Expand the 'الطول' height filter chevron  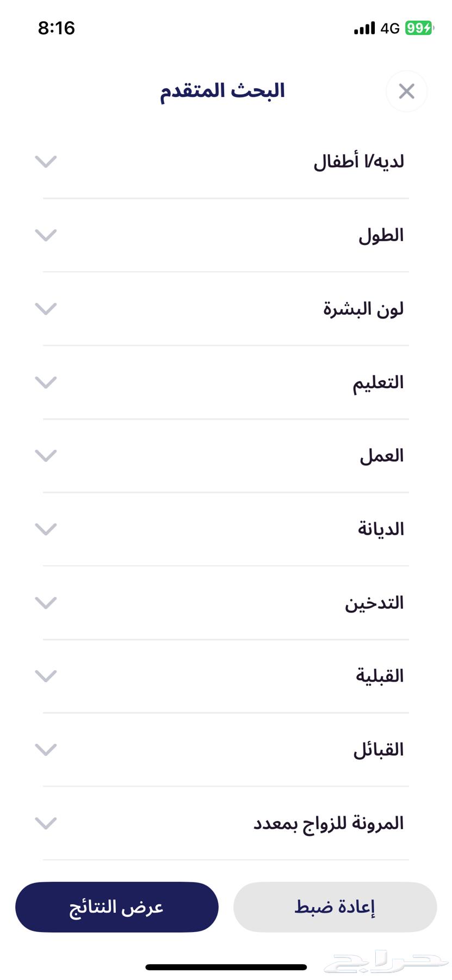(46, 235)
